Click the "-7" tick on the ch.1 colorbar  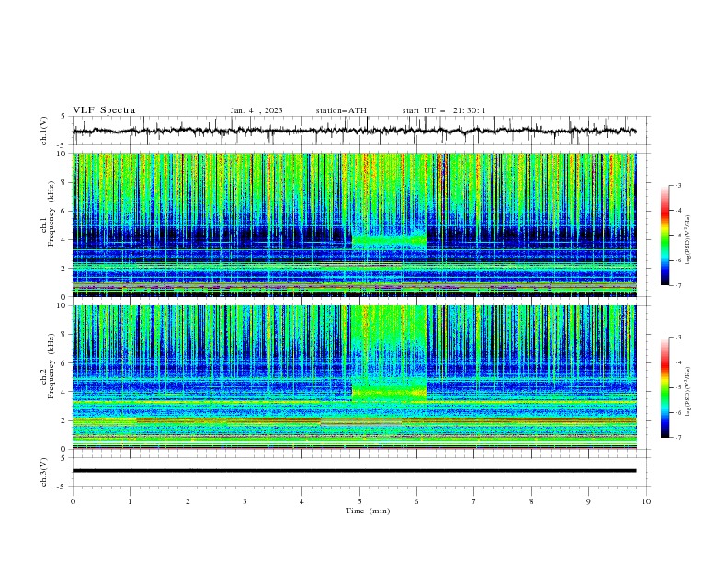pos(677,285)
